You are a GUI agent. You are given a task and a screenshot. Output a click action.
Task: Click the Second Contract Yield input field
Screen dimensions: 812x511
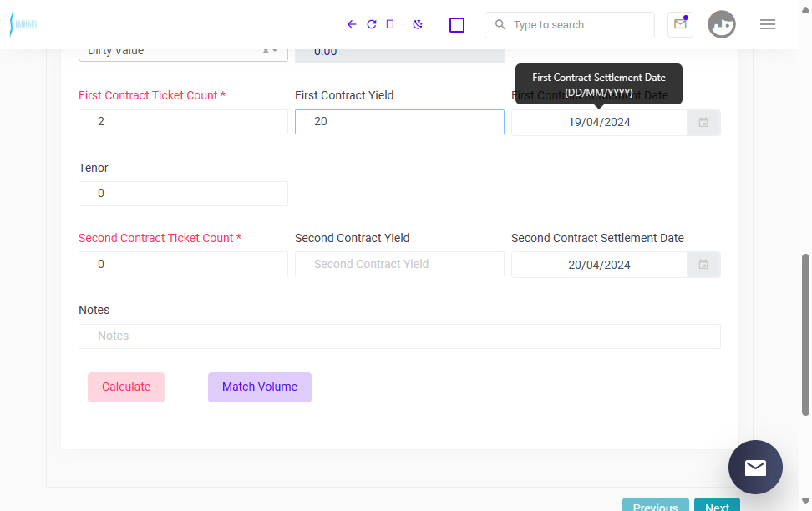(399, 264)
